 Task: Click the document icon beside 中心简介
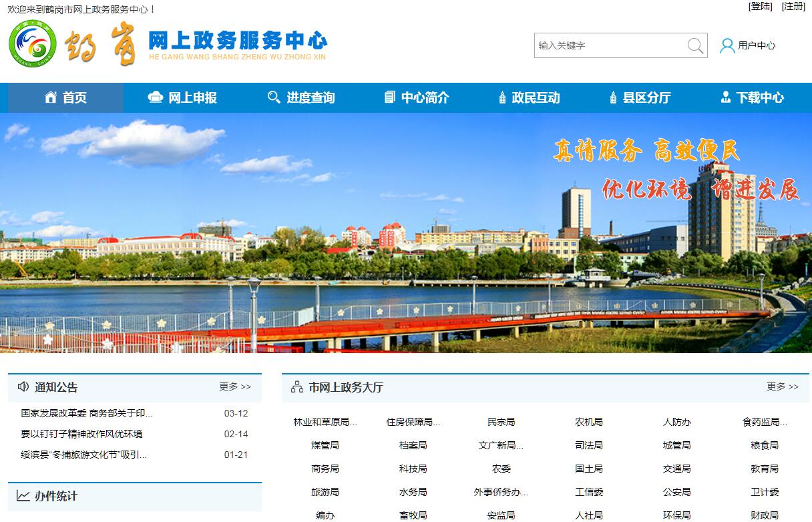pos(390,97)
